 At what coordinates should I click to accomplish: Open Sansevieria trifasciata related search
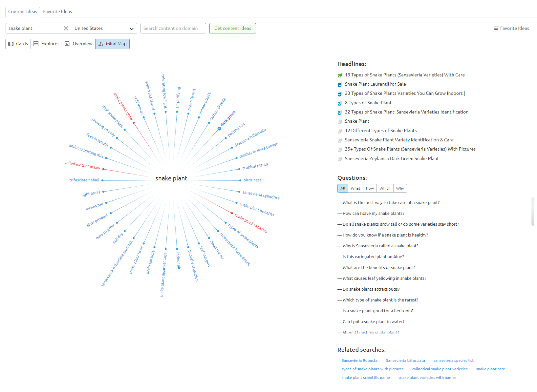[x=405, y=361]
